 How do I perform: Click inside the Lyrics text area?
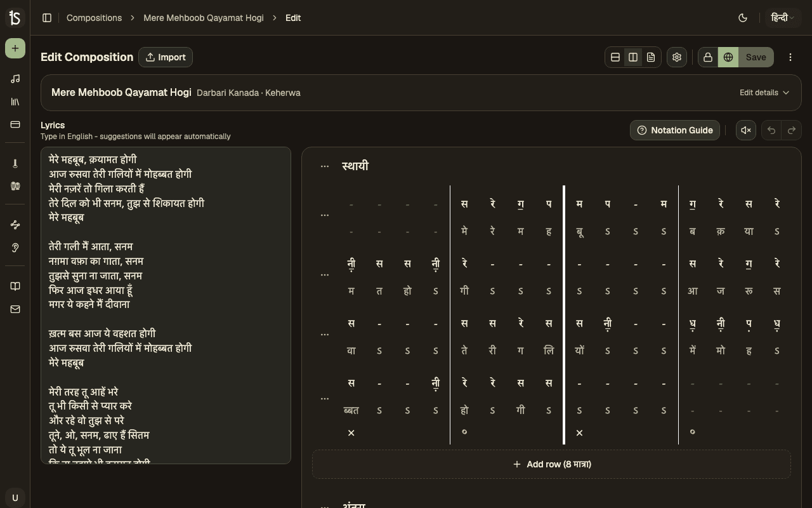click(x=166, y=305)
